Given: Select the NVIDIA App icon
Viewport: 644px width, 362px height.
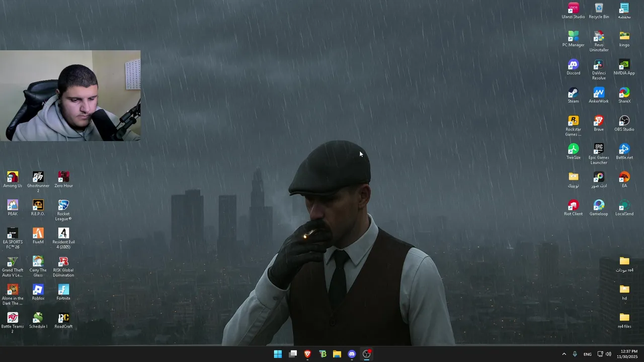Looking at the screenshot, I should 624,67.
